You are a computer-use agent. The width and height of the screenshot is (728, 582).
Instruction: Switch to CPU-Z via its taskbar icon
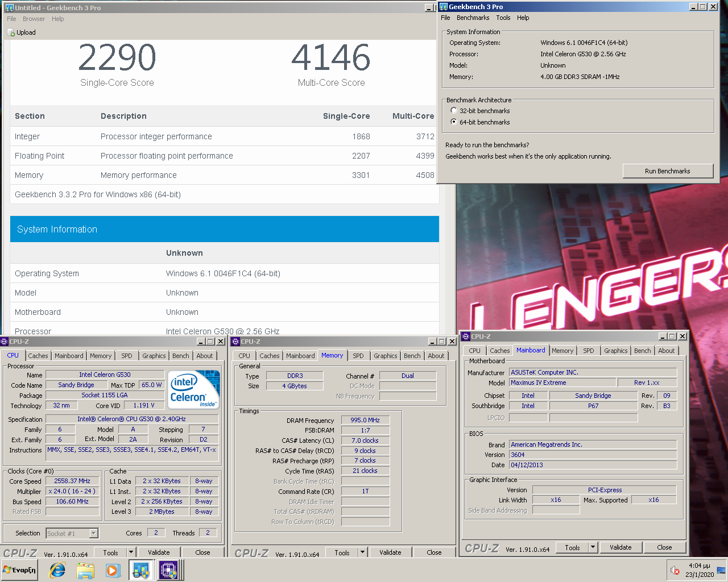coord(168,570)
